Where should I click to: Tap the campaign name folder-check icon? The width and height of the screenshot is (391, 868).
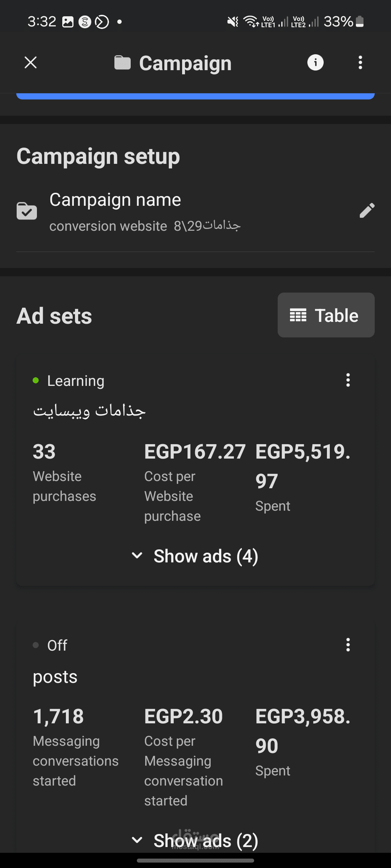[27, 211]
